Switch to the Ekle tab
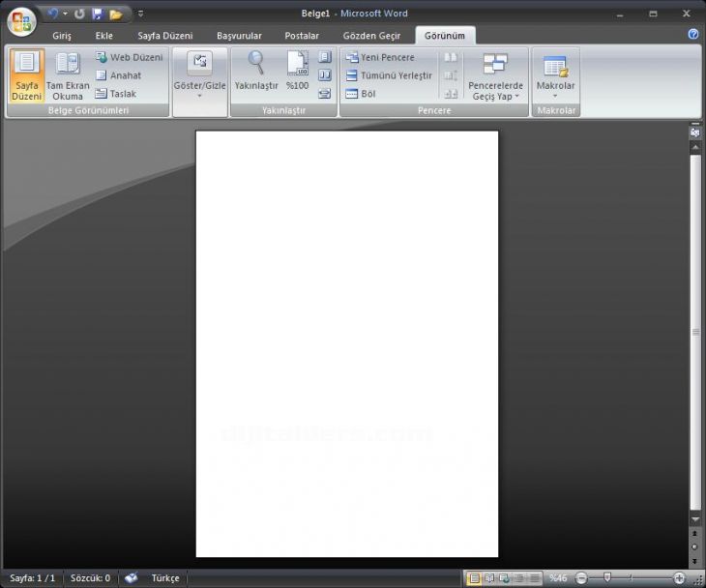706x588 pixels. click(x=104, y=36)
